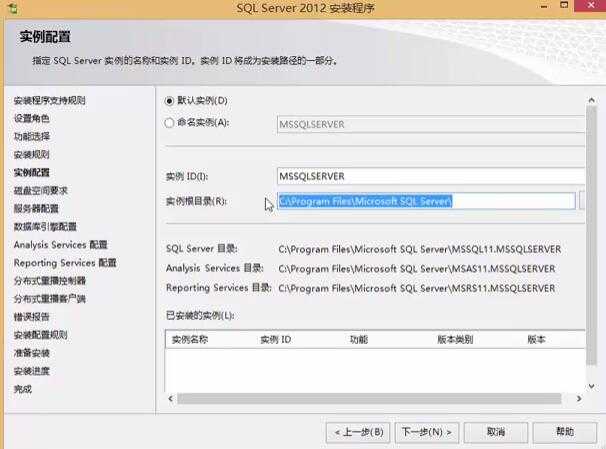Screen dimensions: 606x449
Task: Click the MSSQL11.MSSQLSERVER directory path text
Action: [420, 249]
